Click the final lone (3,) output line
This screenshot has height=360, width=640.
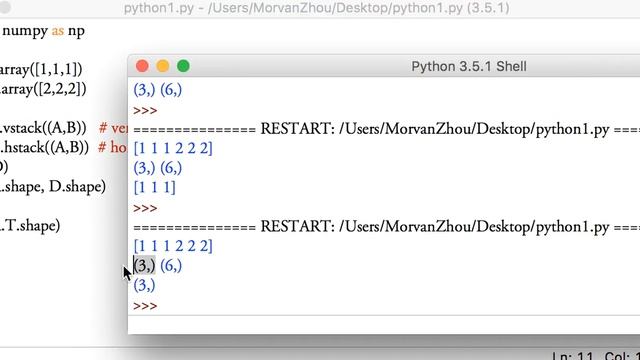coord(144,285)
